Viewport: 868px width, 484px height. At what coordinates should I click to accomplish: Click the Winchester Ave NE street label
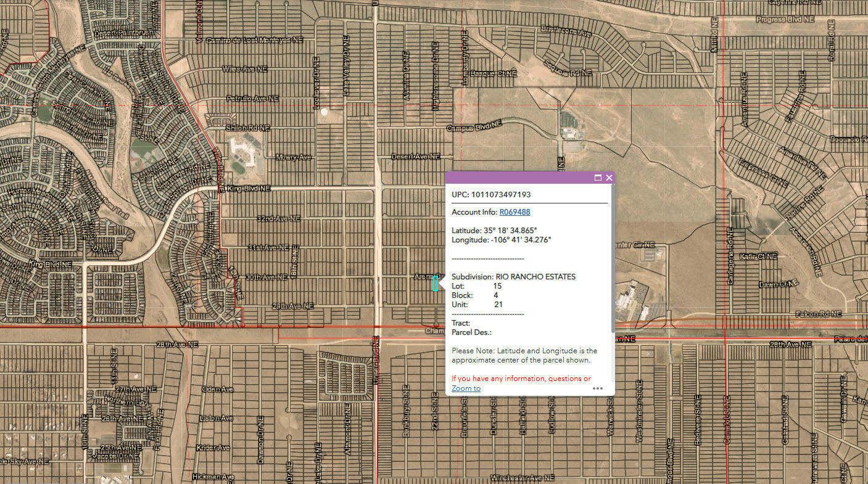pos(522,478)
